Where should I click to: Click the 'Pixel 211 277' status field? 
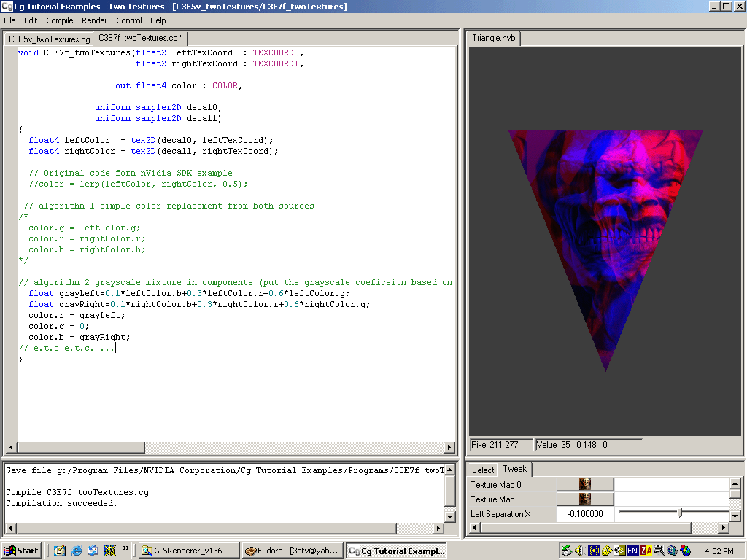coord(501,445)
